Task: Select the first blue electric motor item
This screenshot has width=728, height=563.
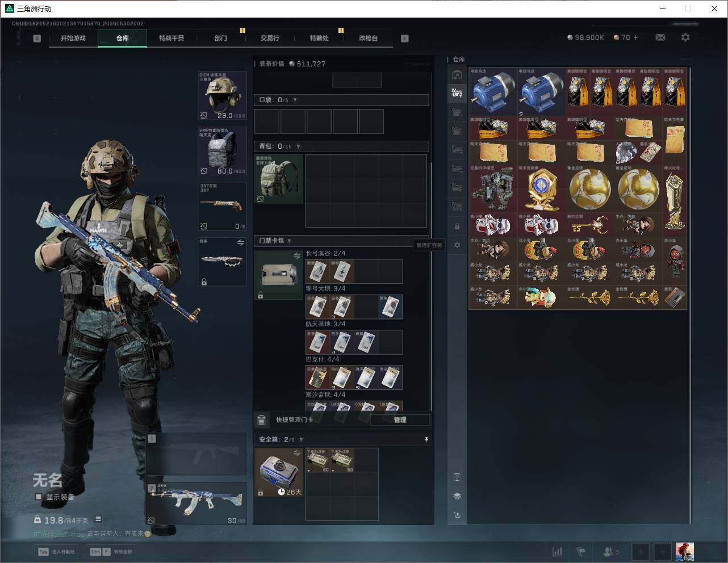Action: 493,92
